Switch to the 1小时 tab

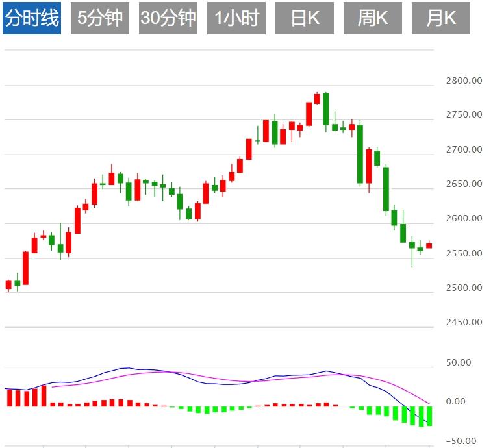tap(236, 18)
